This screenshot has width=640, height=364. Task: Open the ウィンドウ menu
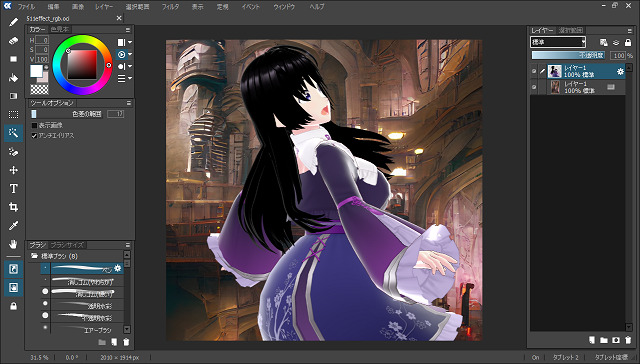(x=284, y=7)
